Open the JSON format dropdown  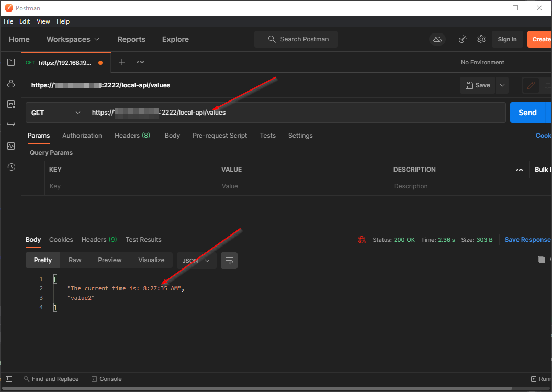pos(196,260)
